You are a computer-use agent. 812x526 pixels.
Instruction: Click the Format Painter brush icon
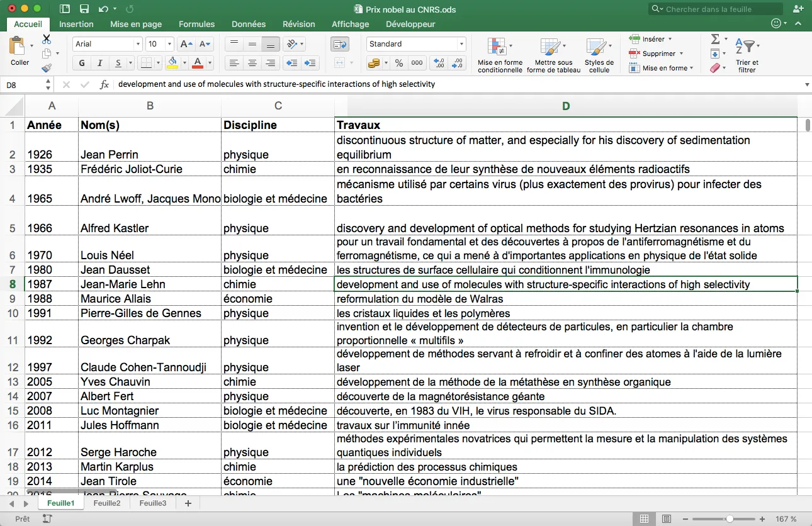click(x=47, y=68)
